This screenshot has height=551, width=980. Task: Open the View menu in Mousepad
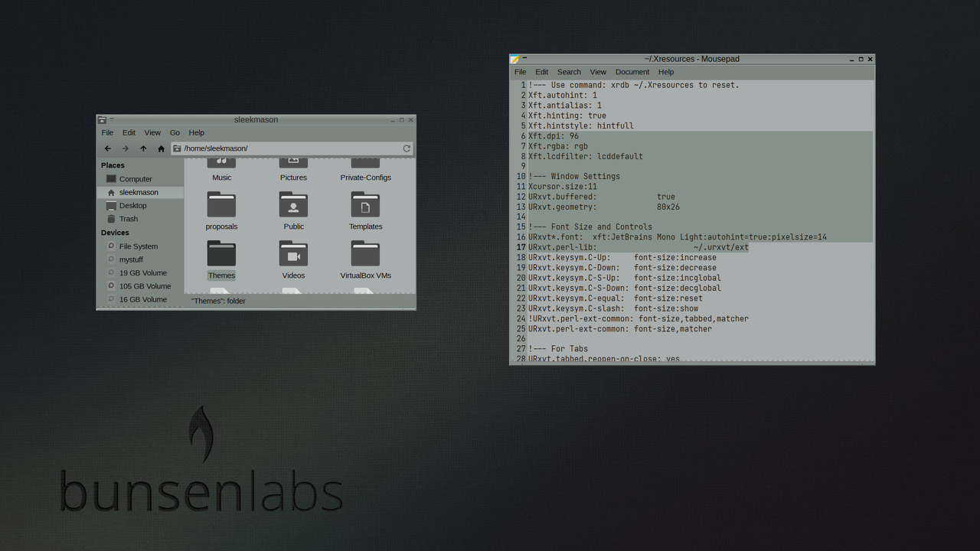coord(598,72)
